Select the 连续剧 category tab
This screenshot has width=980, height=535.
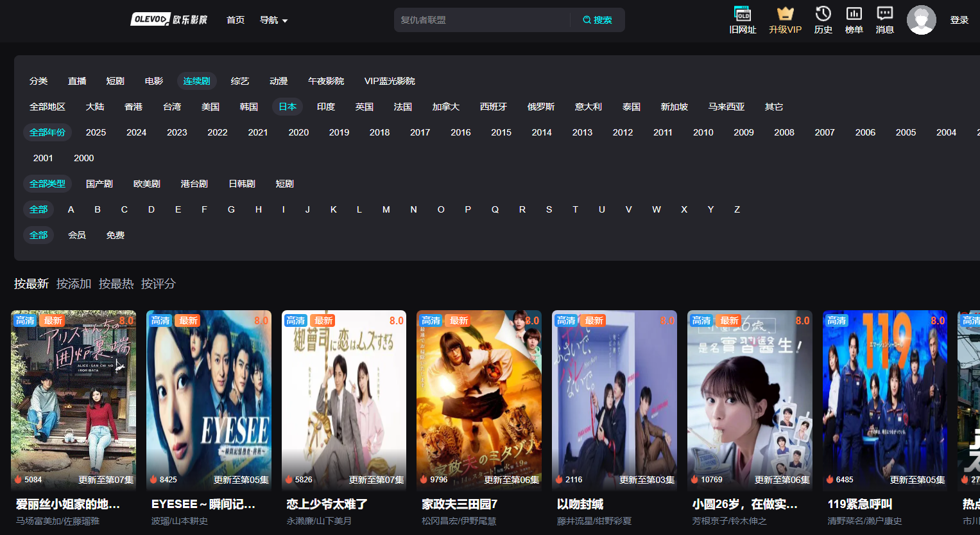point(197,81)
